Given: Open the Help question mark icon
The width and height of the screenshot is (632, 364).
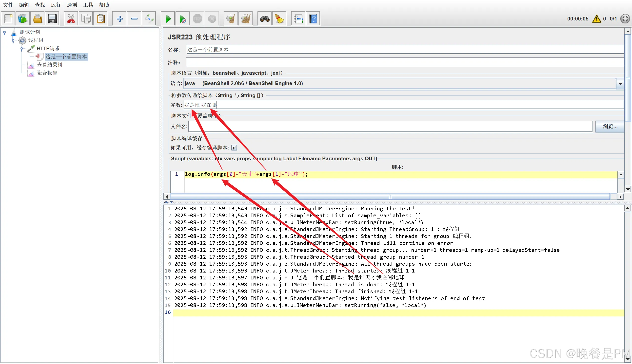Looking at the screenshot, I should [x=313, y=19].
